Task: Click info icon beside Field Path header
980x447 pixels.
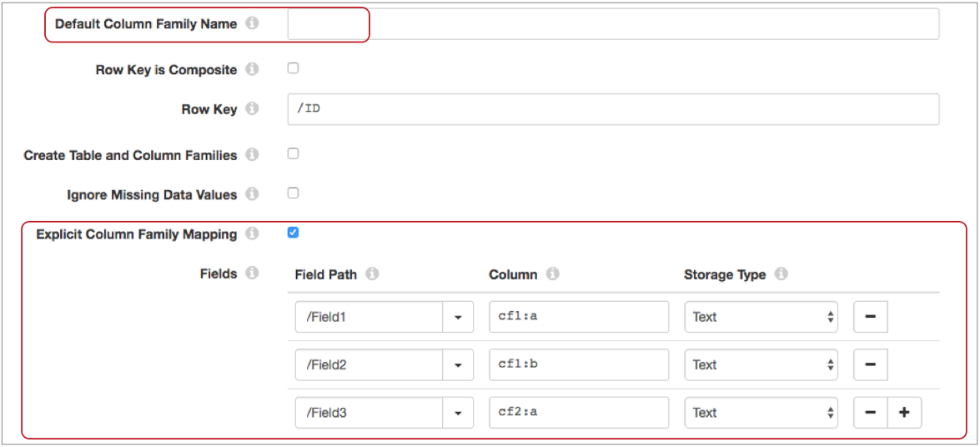Action: [x=372, y=274]
